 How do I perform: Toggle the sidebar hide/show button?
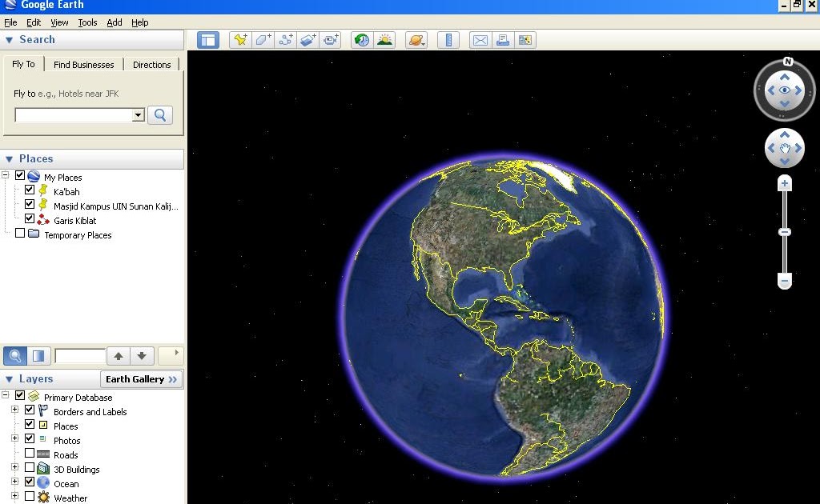208,40
